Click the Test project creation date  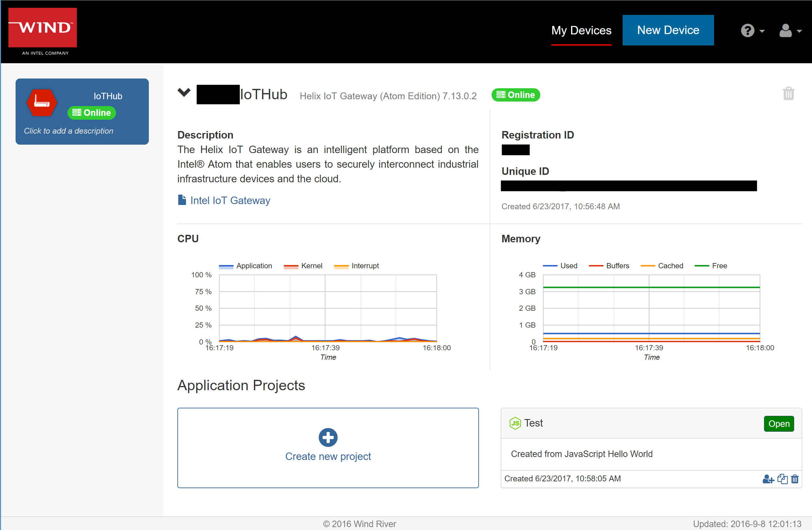pos(562,478)
